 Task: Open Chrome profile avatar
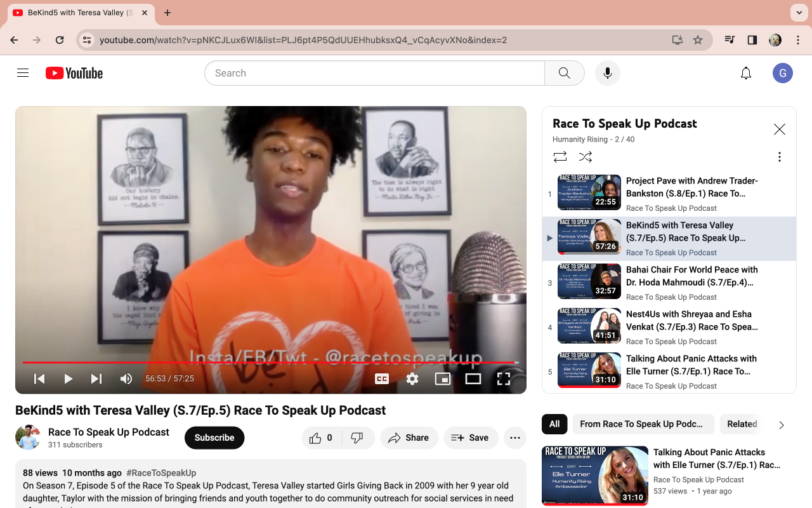pyautogui.click(x=775, y=40)
